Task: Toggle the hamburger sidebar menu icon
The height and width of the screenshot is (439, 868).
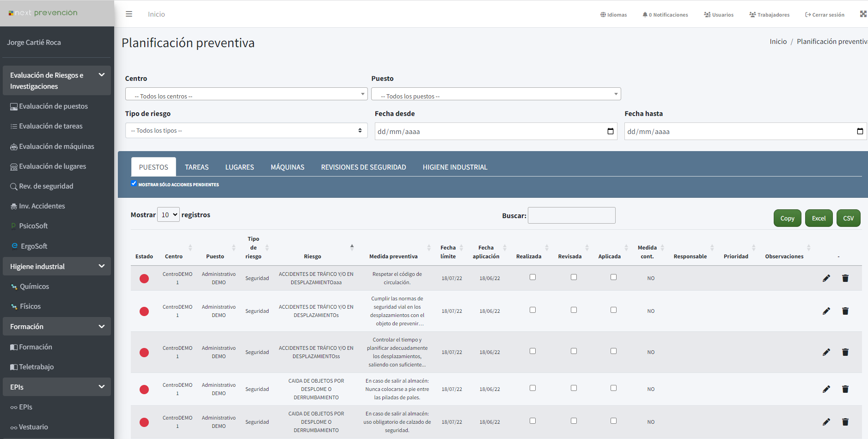Action: pyautogui.click(x=129, y=14)
